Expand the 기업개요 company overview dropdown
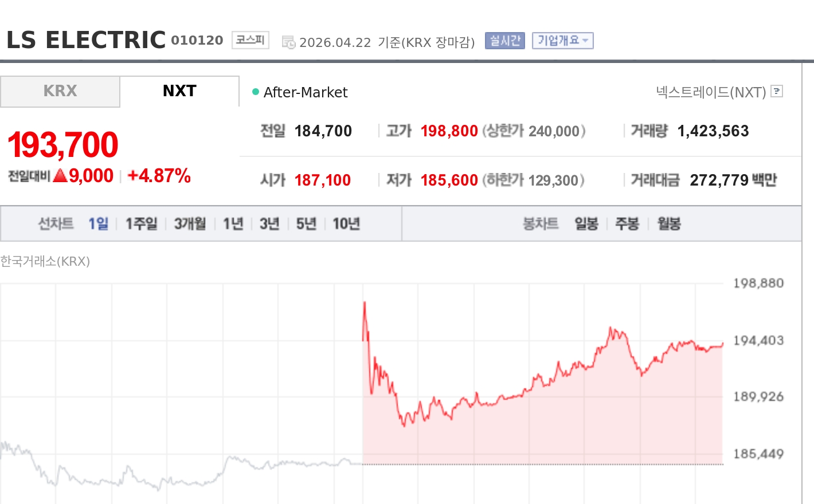814x504 pixels. (x=562, y=41)
